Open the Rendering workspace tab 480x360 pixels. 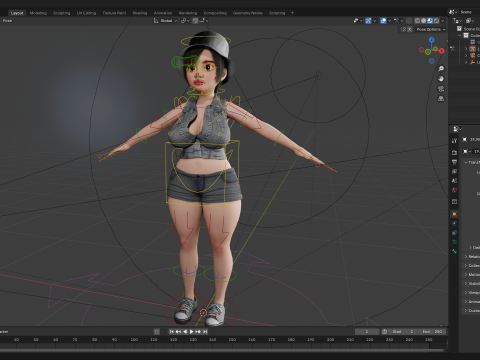[x=188, y=13]
